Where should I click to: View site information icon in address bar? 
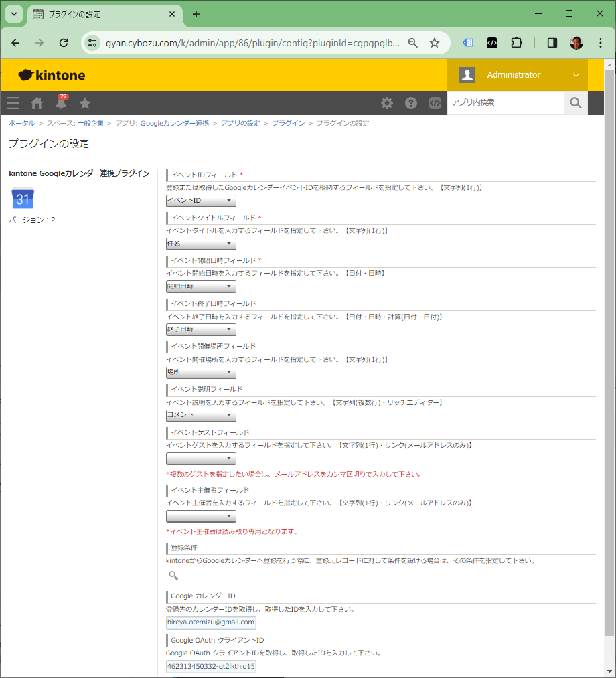(92, 43)
